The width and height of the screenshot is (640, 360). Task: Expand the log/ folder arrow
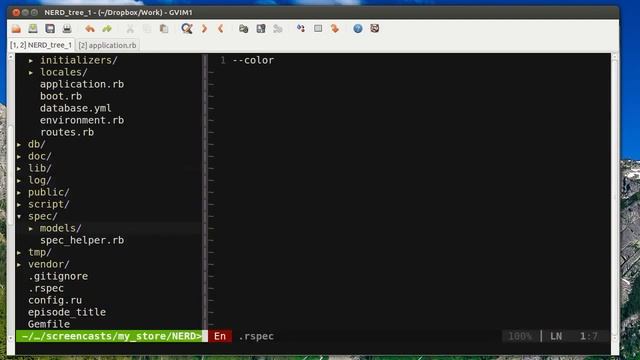(19, 180)
